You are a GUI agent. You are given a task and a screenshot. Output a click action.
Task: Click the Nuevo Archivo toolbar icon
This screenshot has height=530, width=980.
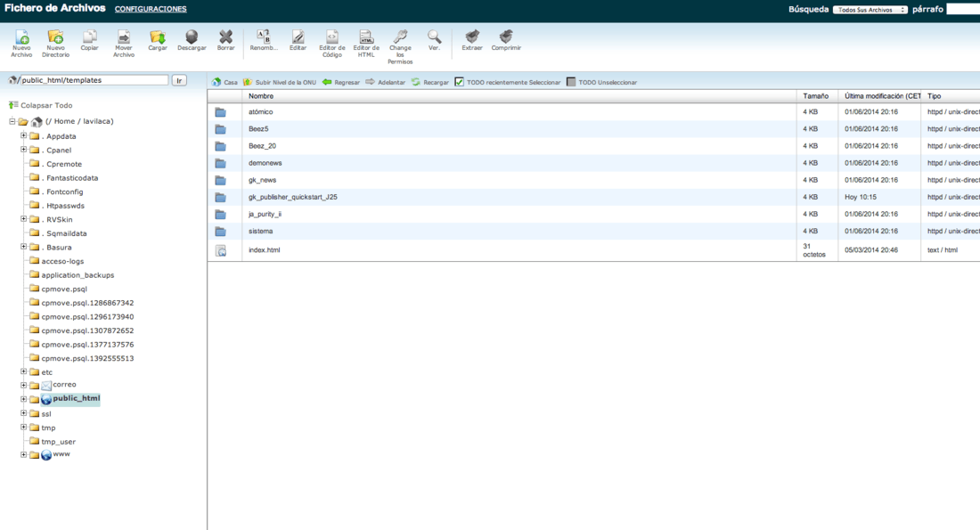[x=22, y=37]
